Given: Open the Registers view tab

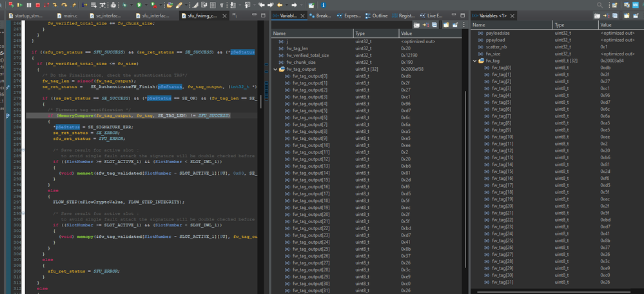Looking at the screenshot, I should 405,15.
